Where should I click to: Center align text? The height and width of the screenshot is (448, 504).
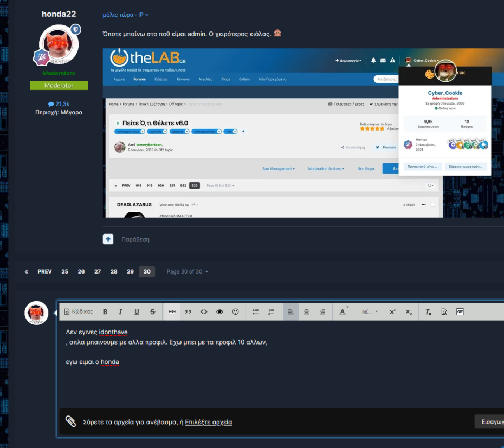pyautogui.click(x=307, y=311)
